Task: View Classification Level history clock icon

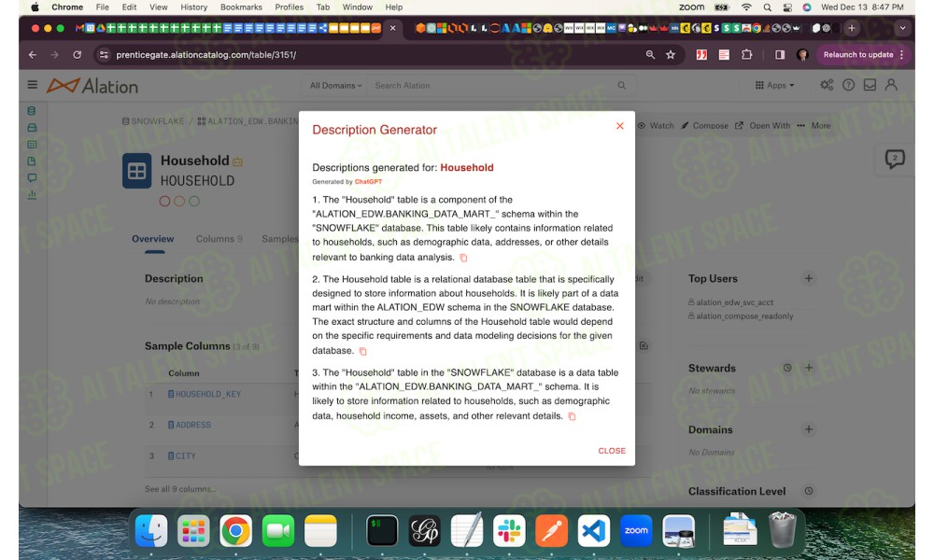Action: click(808, 491)
